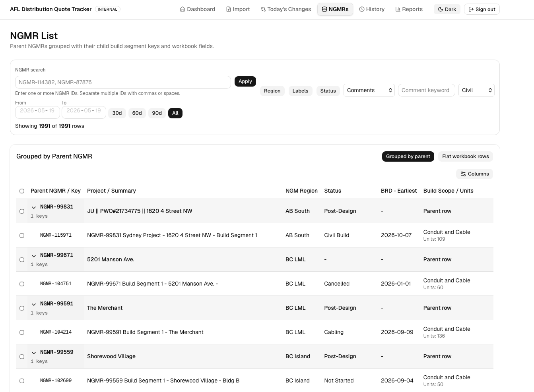This screenshot has height=392, width=534.
Task: Check the NGMR-104214 row checkbox
Action: pos(22,332)
